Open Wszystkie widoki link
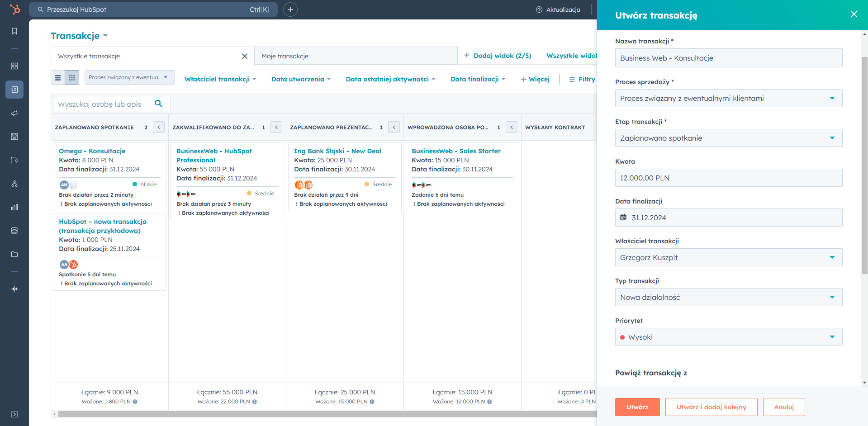This screenshot has height=426, width=868. click(572, 56)
